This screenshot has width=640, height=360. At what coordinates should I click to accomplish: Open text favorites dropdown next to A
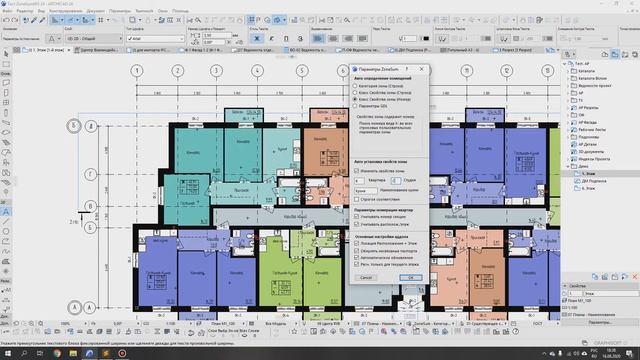pyautogui.click(x=59, y=38)
